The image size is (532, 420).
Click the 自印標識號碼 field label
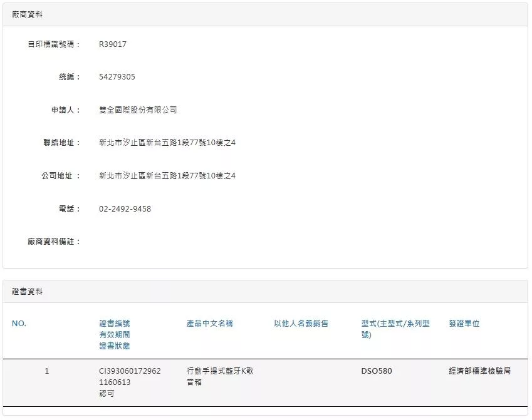(x=54, y=44)
